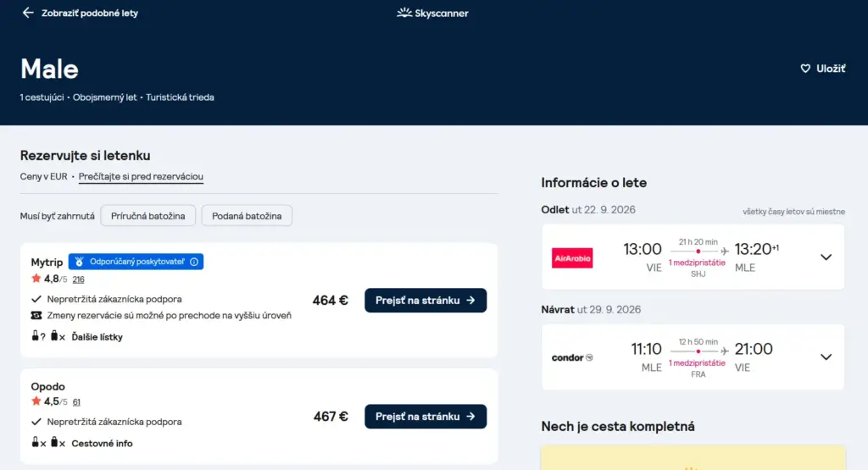Toggle the Podaná batožina filter
This screenshot has width=868, height=470.
point(247,216)
